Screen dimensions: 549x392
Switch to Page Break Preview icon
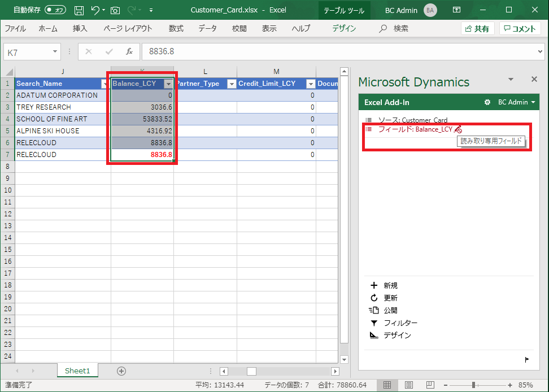pos(430,385)
